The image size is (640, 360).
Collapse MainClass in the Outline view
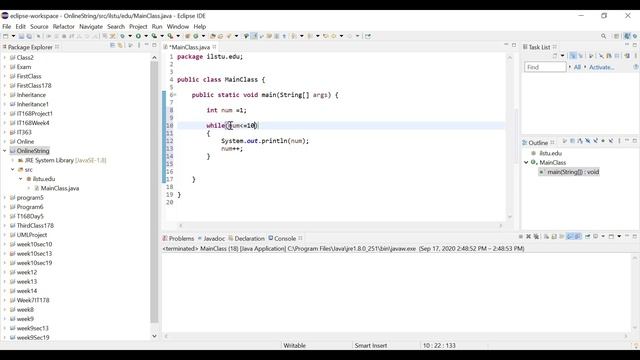pyautogui.click(x=526, y=162)
